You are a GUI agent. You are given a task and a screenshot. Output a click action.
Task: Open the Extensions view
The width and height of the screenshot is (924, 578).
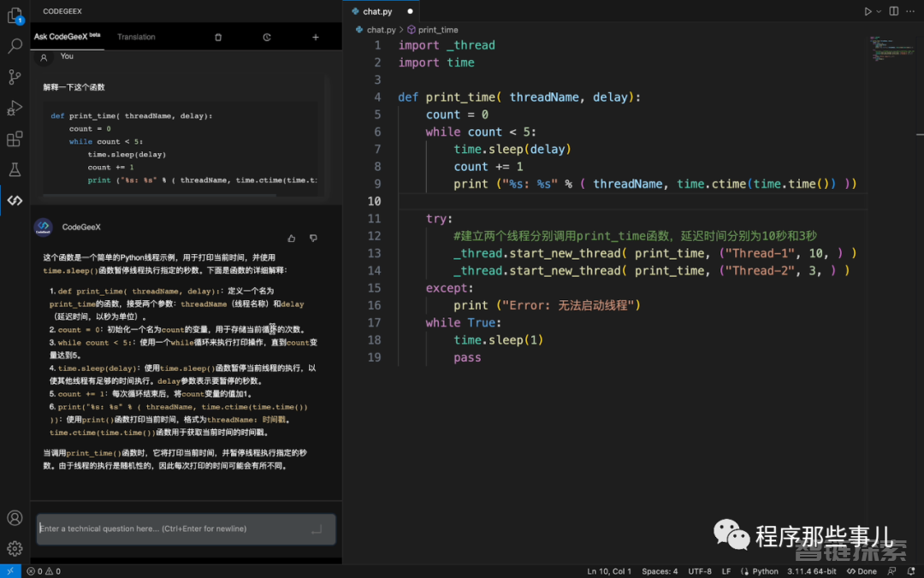click(15, 139)
